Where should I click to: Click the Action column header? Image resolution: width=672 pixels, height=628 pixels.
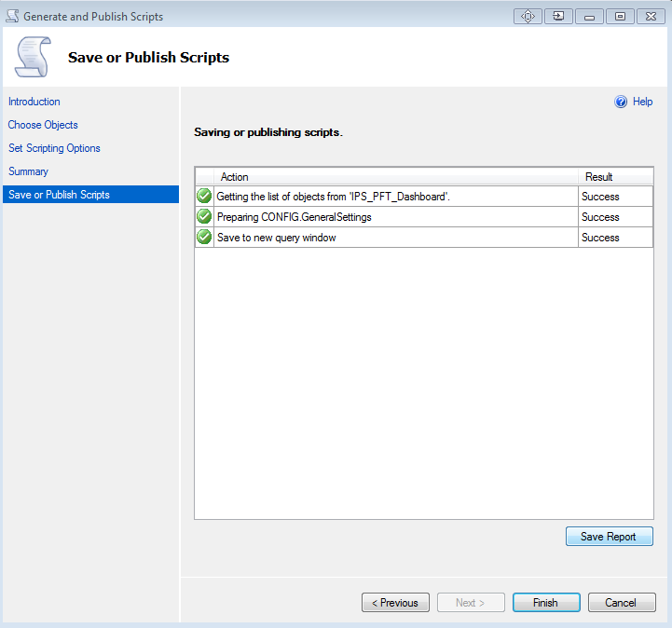395,176
